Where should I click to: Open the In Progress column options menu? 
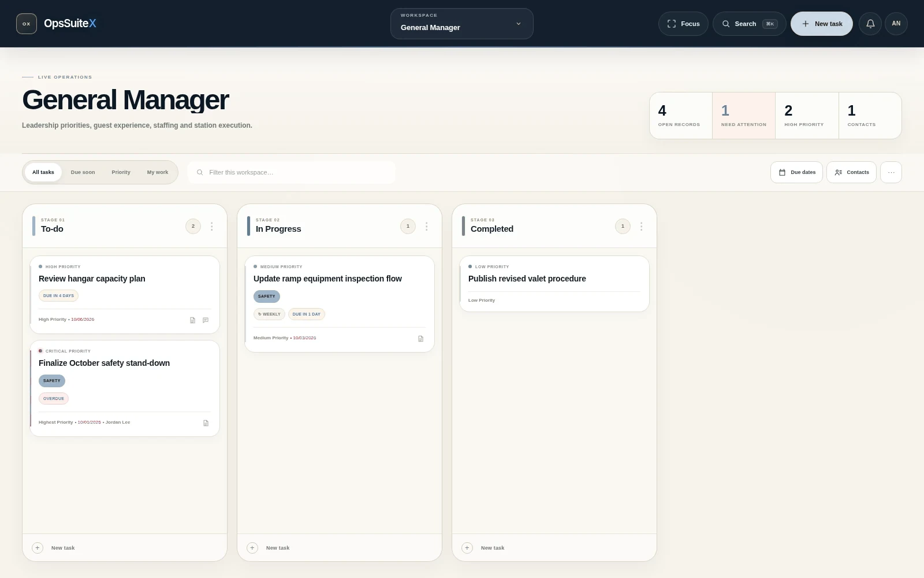pos(427,227)
